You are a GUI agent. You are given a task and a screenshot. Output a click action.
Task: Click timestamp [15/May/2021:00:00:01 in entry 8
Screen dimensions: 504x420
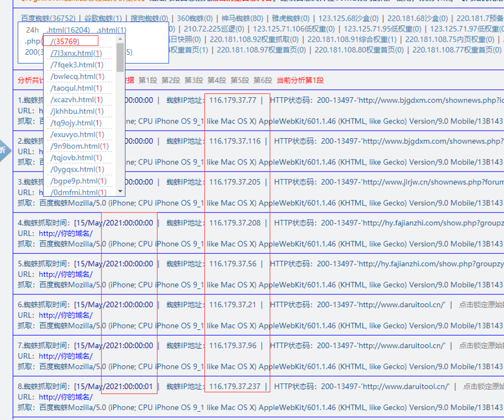[x=114, y=386]
